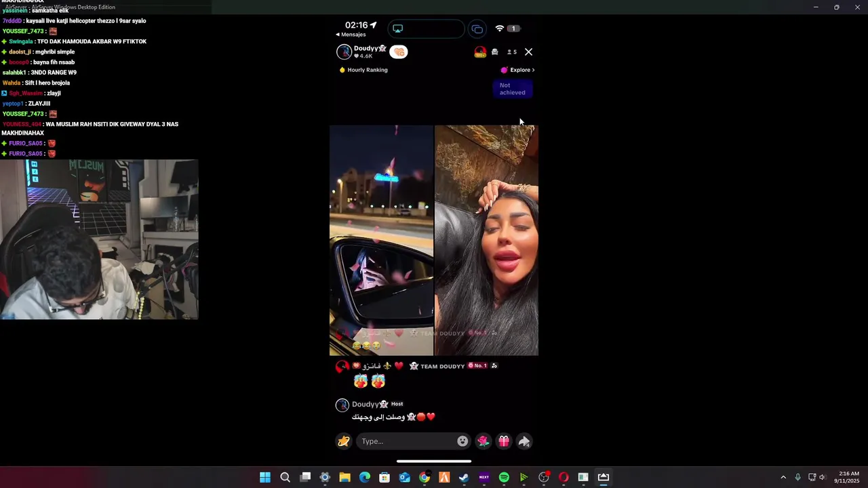Focus the Type... comment input field

coord(413,441)
